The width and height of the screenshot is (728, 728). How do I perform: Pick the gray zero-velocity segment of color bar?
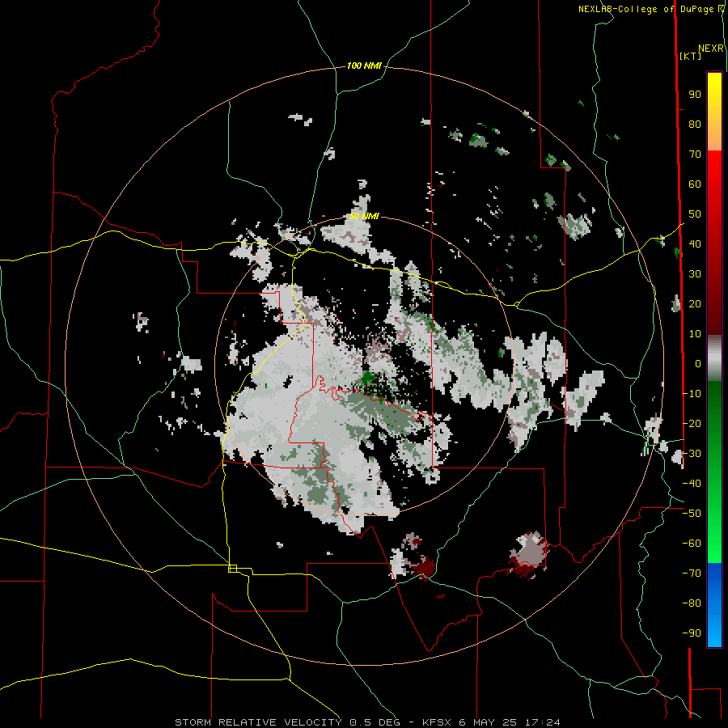[x=714, y=358]
